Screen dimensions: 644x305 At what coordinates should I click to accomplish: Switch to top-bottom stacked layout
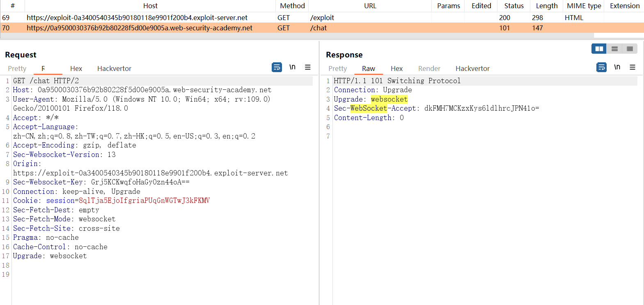(614, 49)
